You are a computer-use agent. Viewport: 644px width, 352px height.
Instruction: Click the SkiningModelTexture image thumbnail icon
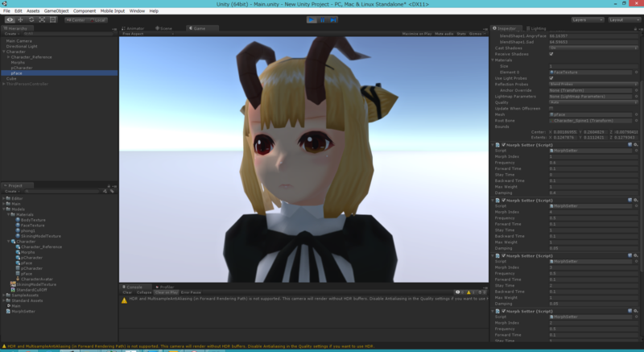[x=13, y=284]
